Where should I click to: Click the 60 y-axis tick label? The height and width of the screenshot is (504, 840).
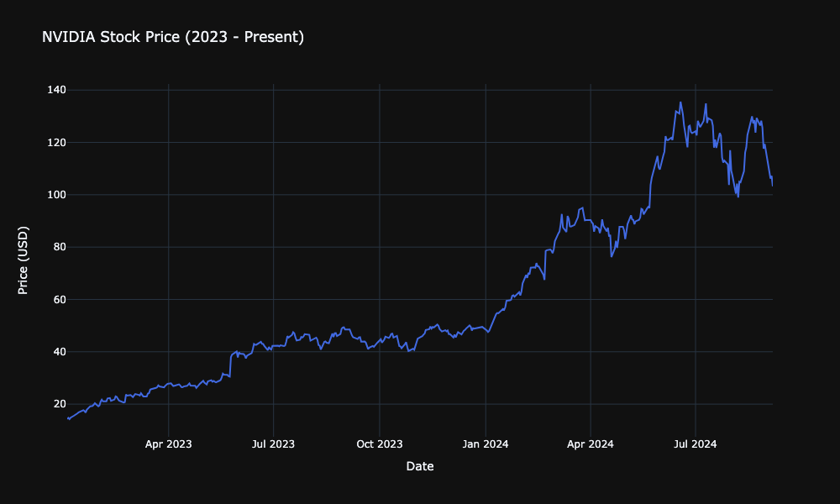(x=60, y=299)
